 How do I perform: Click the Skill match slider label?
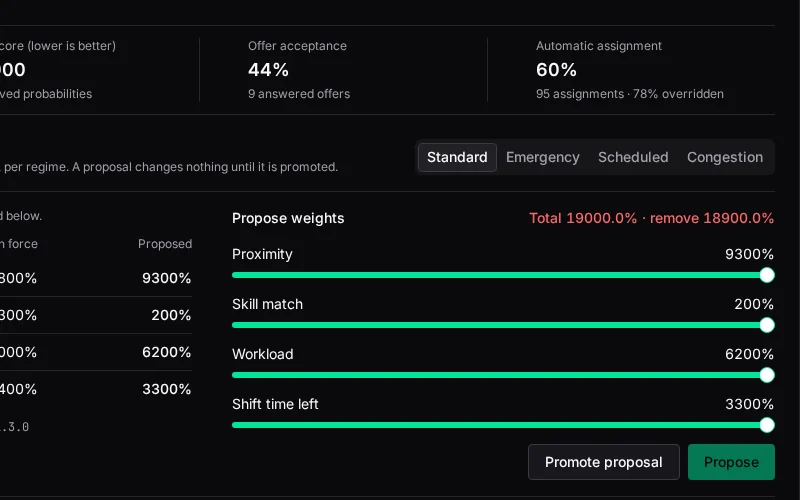(x=267, y=304)
